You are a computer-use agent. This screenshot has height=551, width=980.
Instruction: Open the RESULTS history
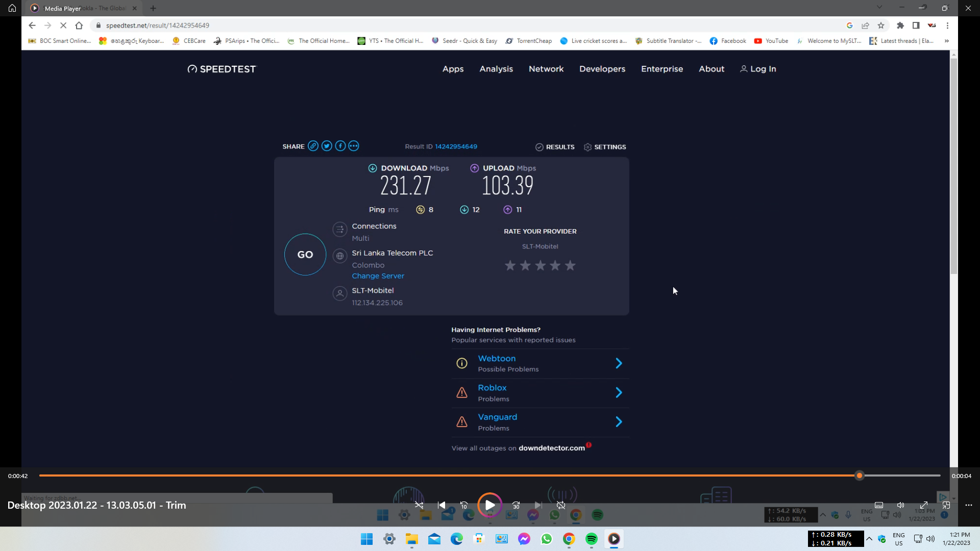coord(555,147)
